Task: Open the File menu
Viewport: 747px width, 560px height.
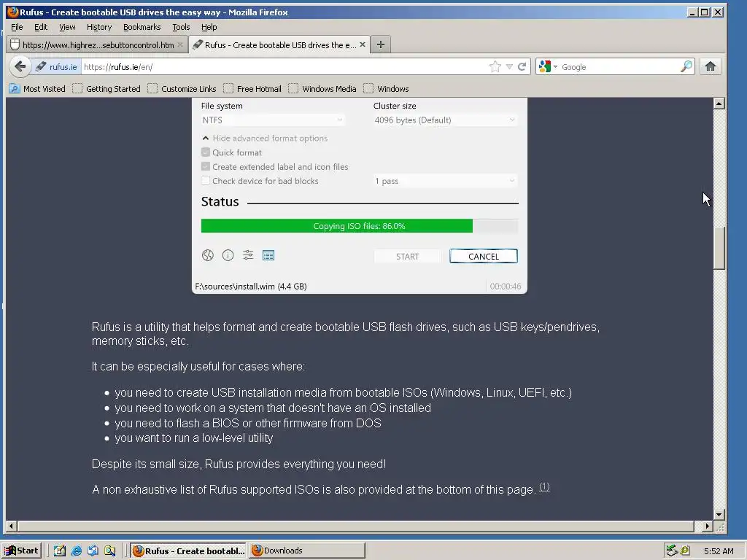Action: tap(17, 27)
